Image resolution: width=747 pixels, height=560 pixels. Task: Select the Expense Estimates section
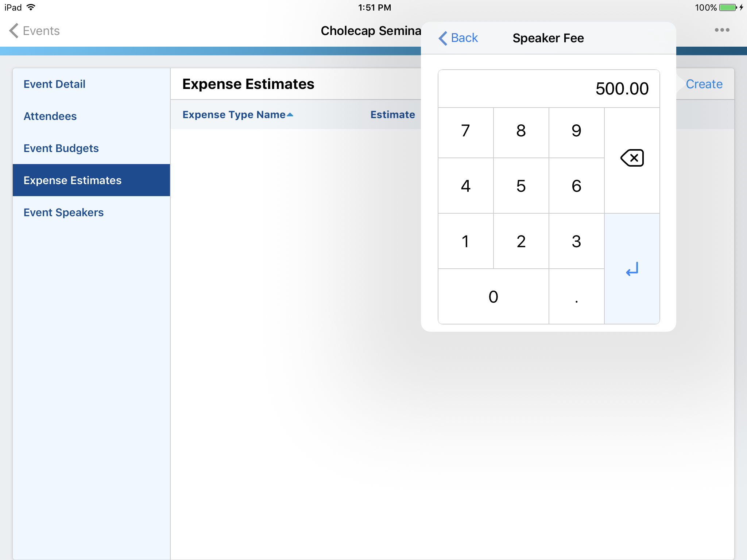pos(72,180)
